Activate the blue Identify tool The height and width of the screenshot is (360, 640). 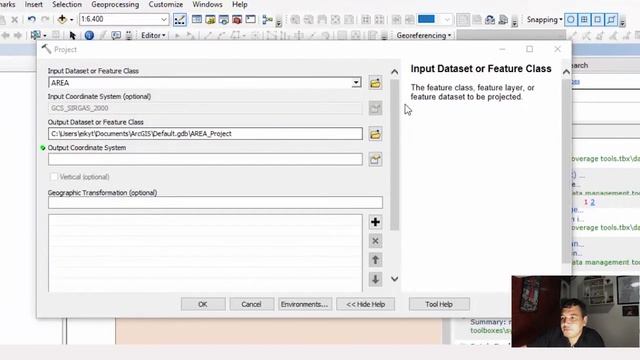[x=89, y=36]
